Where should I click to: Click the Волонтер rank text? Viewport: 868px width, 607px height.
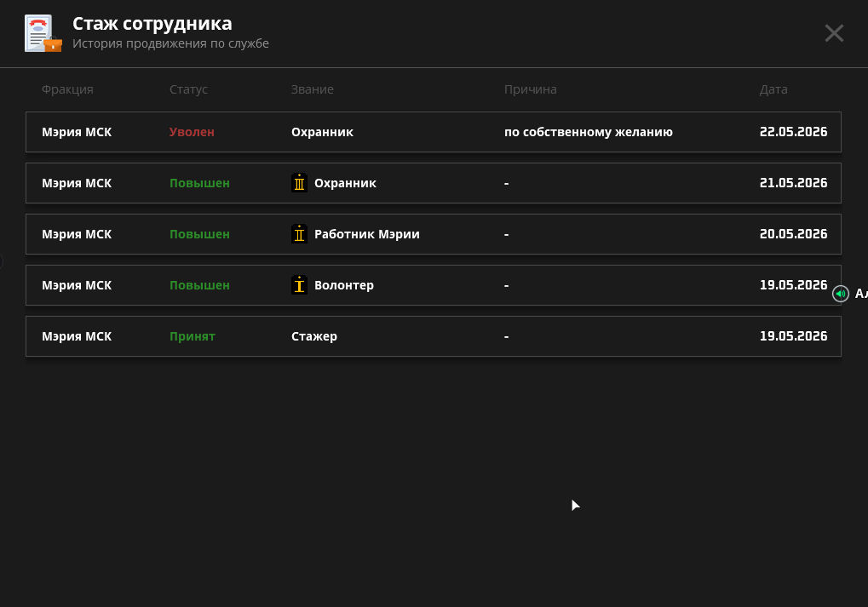[344, 285]
